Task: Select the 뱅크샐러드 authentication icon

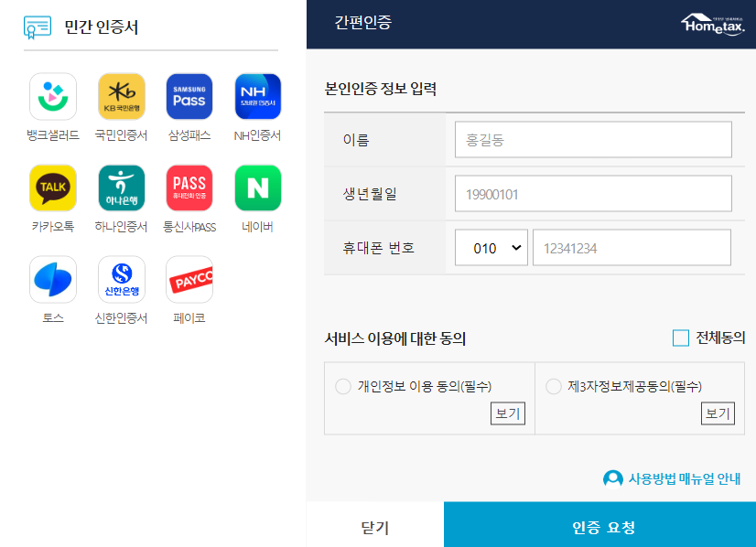Action: click(52, 96)
